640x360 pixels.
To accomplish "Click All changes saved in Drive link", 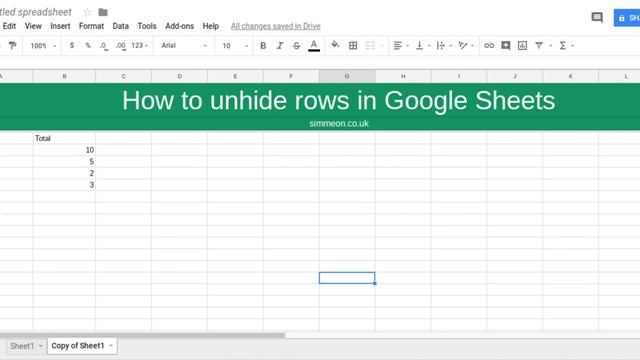I will pyautogui.click(x=276, y=26).
